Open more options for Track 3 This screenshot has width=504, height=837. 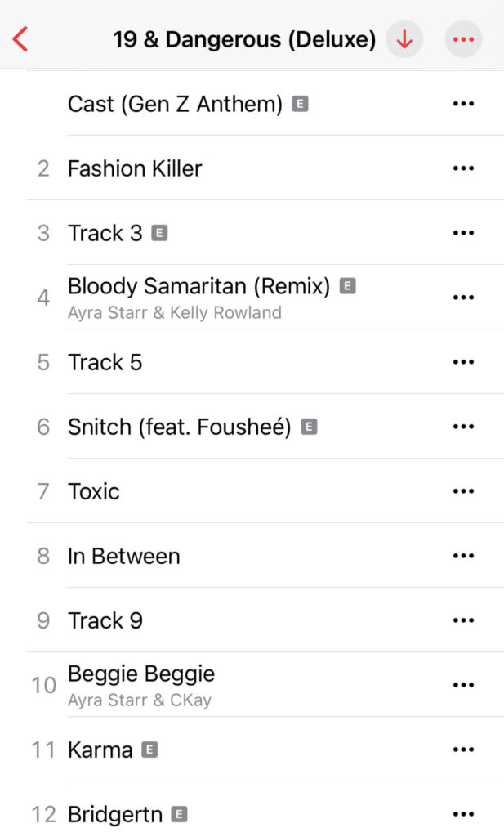click(x=463, y=233)
